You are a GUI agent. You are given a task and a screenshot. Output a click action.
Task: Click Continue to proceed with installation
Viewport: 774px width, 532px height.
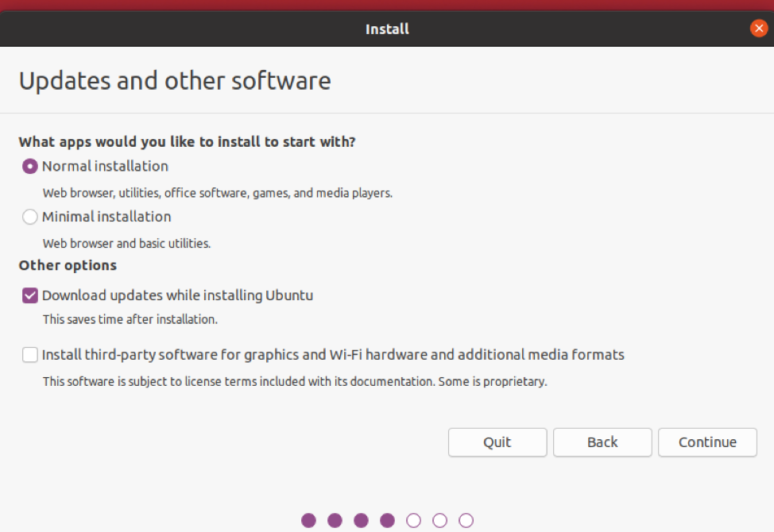(x=707, y=442)
